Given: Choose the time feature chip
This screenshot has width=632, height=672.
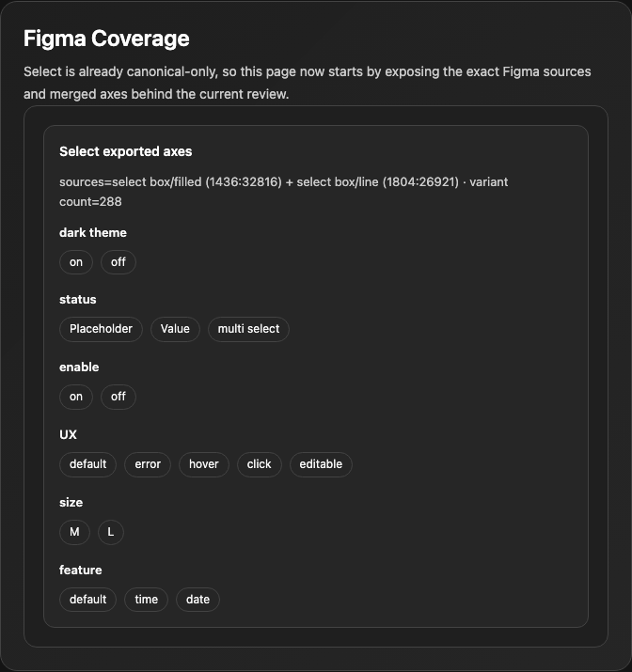Looking at the screenshot, I should click(x=146, y=599).
